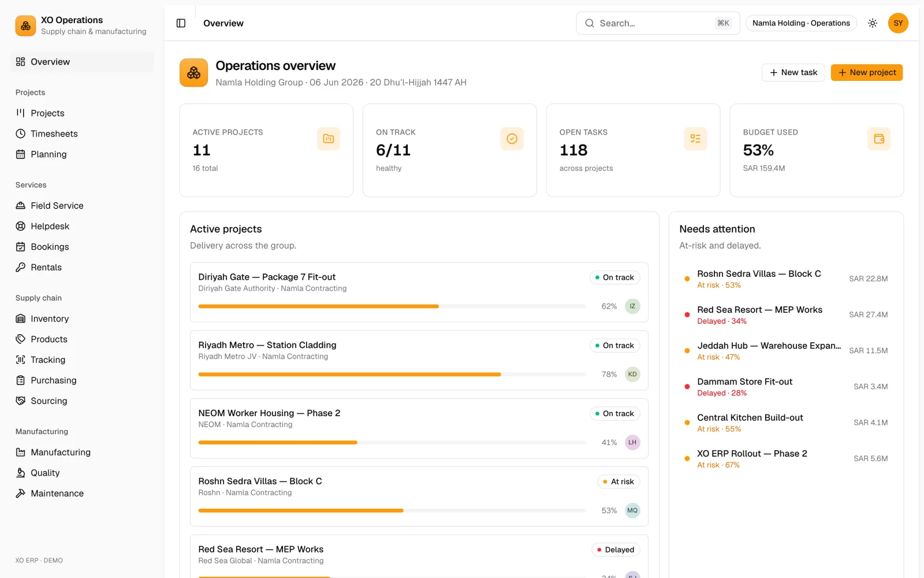This screenshot has width=924, height=578.
Task: Click At risk badge on Roshn Sedra Villas
Action: [619, 481]
